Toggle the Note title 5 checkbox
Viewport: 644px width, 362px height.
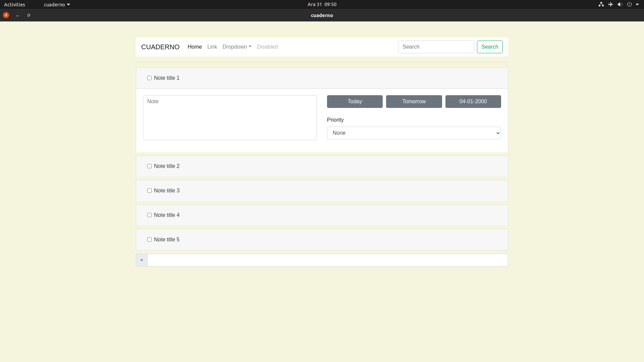(x=149, y=240)
